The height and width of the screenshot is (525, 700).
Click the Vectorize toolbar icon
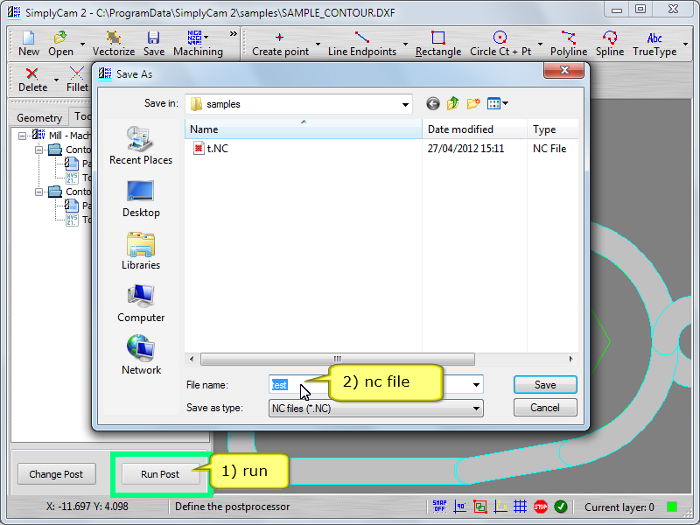113,43
